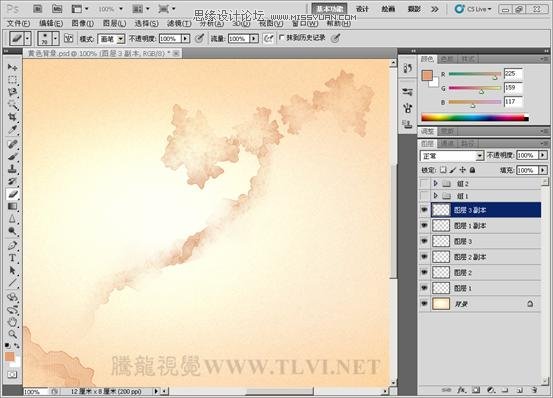Image resolution: width=553 pixels, height=398 pixels.
Task: Select the Eraser tool in the toolbox
Action: pos(12,194)
